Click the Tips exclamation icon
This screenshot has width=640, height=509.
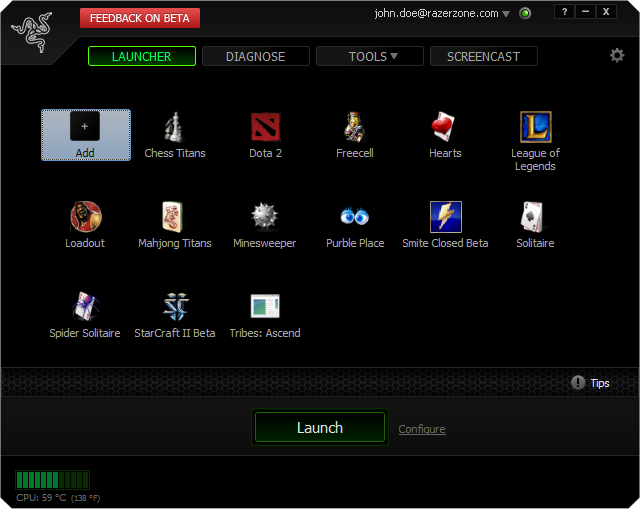(578, 382)
